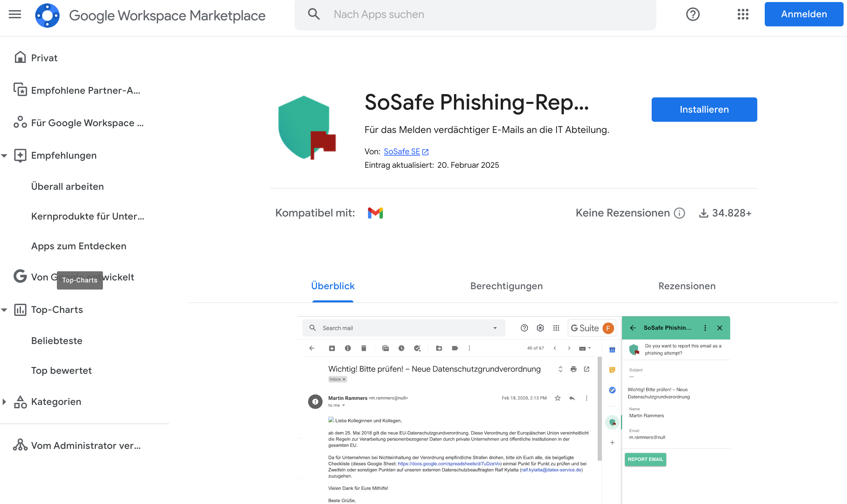Switch to the Berechtigungen tab
The height and width of the screenshot is (504, 847).
pyautogui.click(x=506, y=286)
